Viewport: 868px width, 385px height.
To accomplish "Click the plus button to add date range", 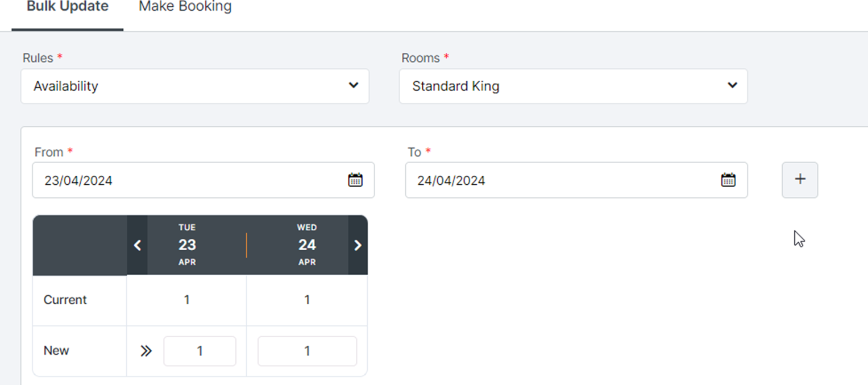I will 800,180.
